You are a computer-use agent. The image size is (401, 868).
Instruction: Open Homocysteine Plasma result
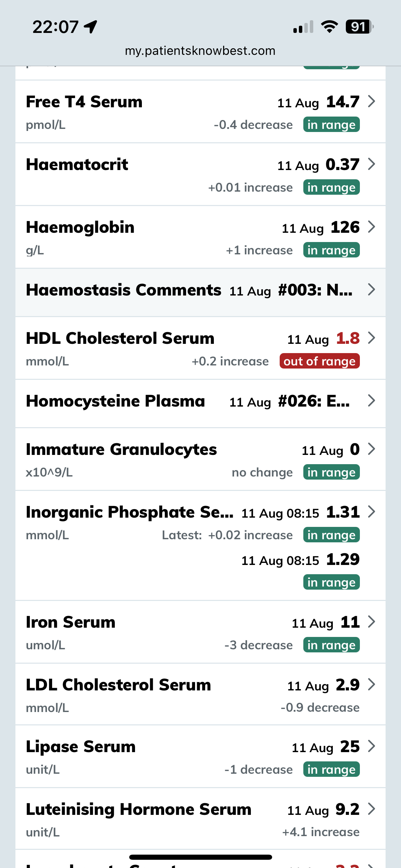(200, 401)
